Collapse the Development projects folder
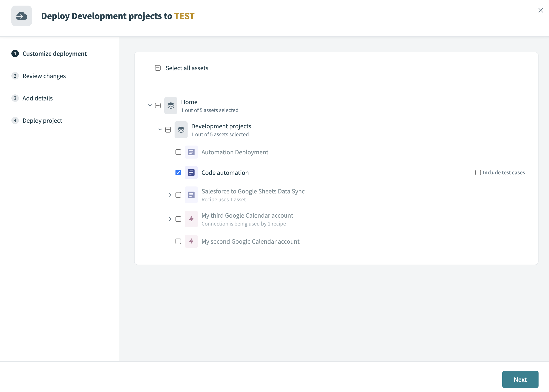 pyautogui.click(x=160, y=130)
